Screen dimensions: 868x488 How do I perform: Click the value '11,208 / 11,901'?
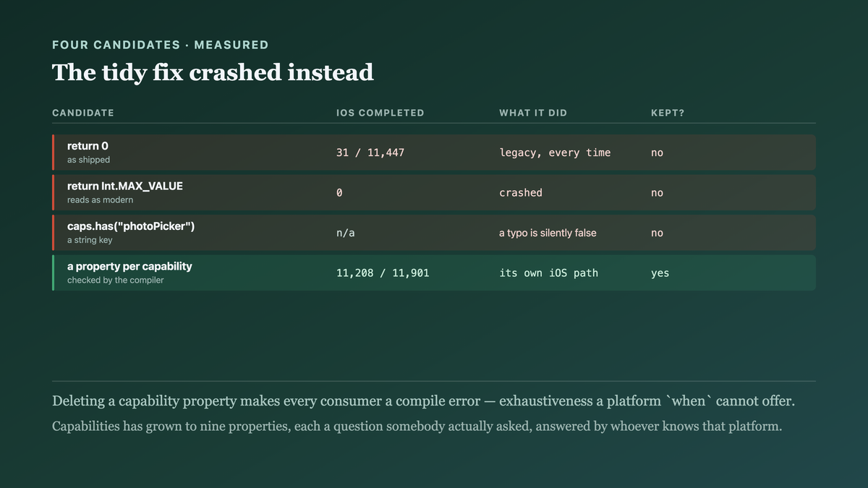383,273
